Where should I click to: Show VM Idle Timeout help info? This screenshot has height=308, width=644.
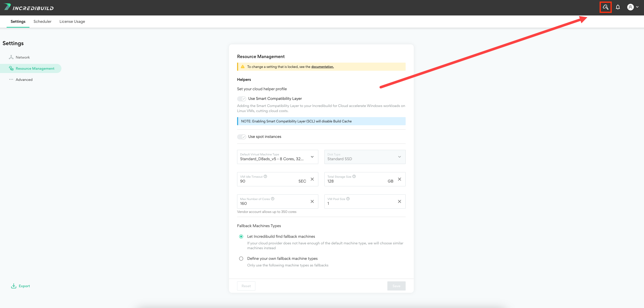265,176
